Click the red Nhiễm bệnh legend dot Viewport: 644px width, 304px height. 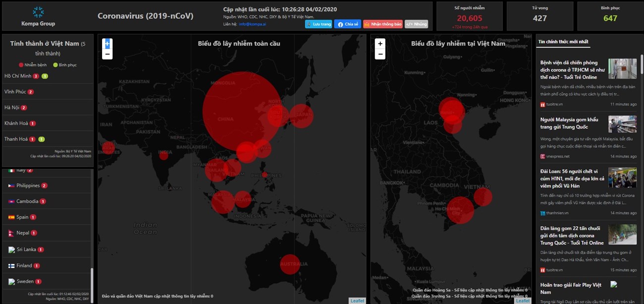21,65
